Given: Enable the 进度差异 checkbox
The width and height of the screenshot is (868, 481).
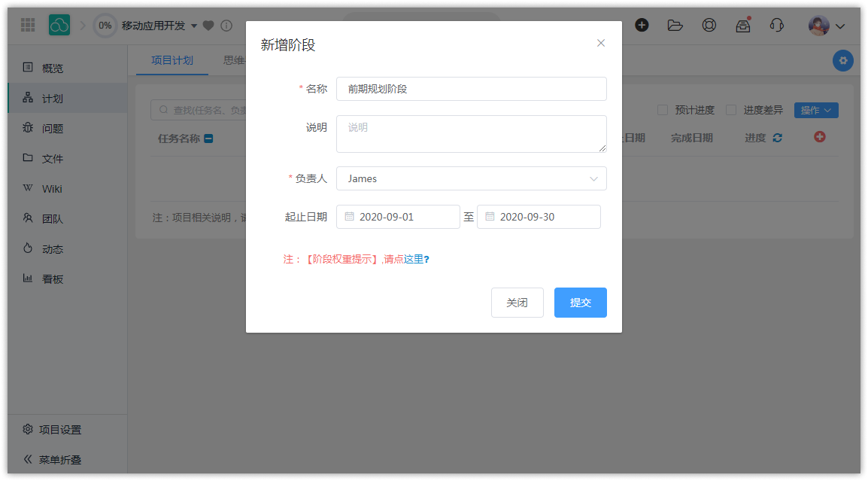Looking at the screenshot, I should (731, 110).
